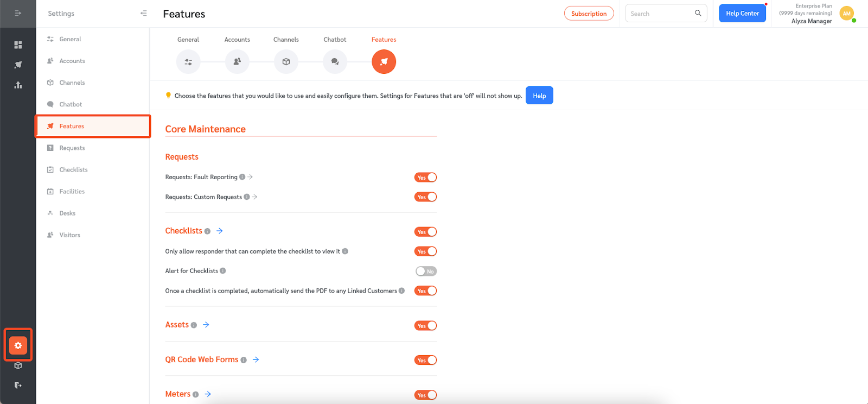868x404 pixels.
Task: Select Visitors in Settings sidebar
Action: click(93, 235)
